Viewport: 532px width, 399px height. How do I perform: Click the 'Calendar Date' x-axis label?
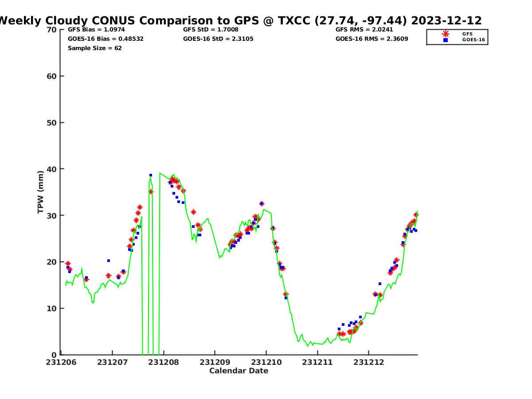tap(239, 371)
